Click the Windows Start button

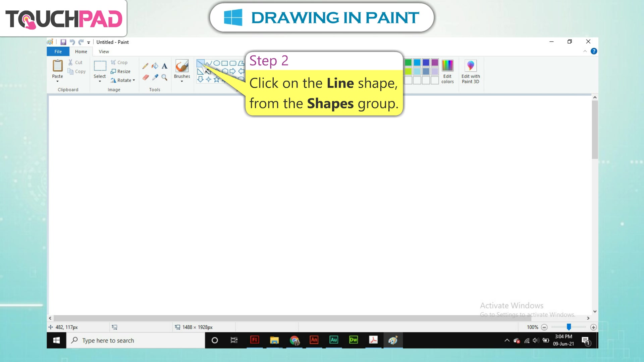pos(56,340)
